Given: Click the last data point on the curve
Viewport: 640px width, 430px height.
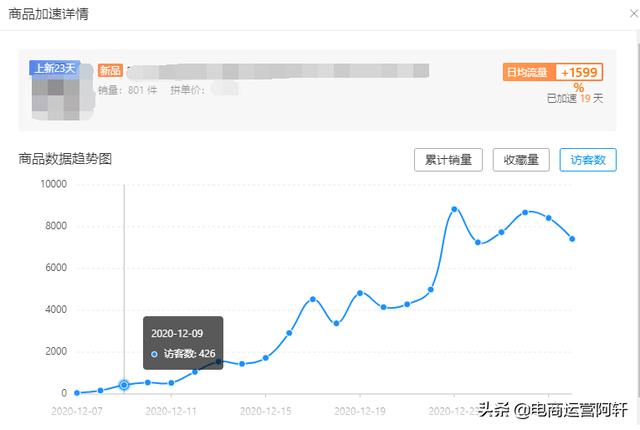Looking at the screenshot, I should (x=572, y=239).
